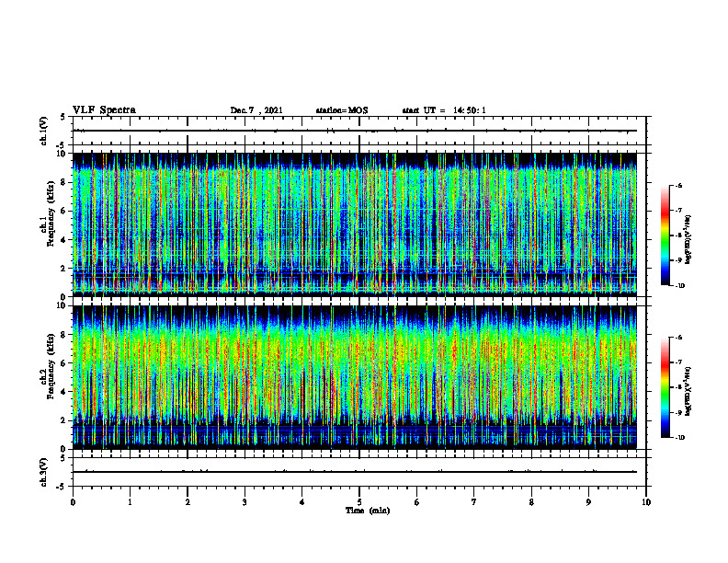Image resolution: width=728 pixels, height=563 pixels.
Task: Click inside the ch.1 spectrogram panel
Action: (355, 224)
